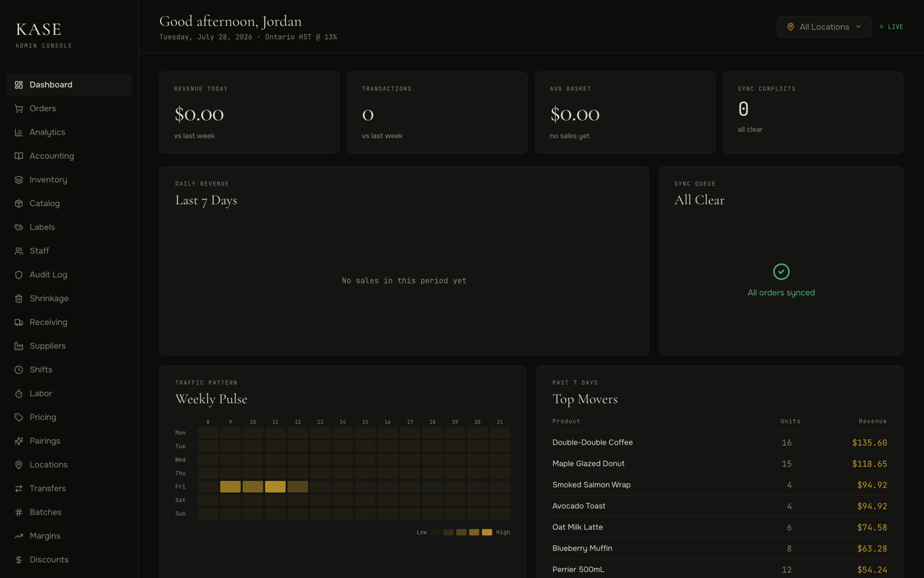Viewport: 924px width, 578px height.
Task: Click the No sales in this period message
Action: (x=404, y=281)
